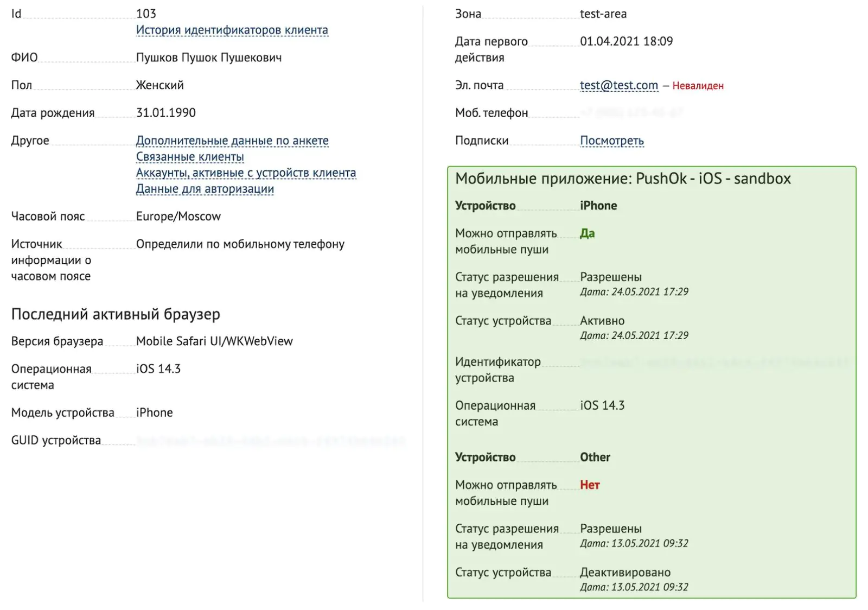Open Данные для авторизации link
The width and height of the screenshot is (868, 610).
[205, 189]
